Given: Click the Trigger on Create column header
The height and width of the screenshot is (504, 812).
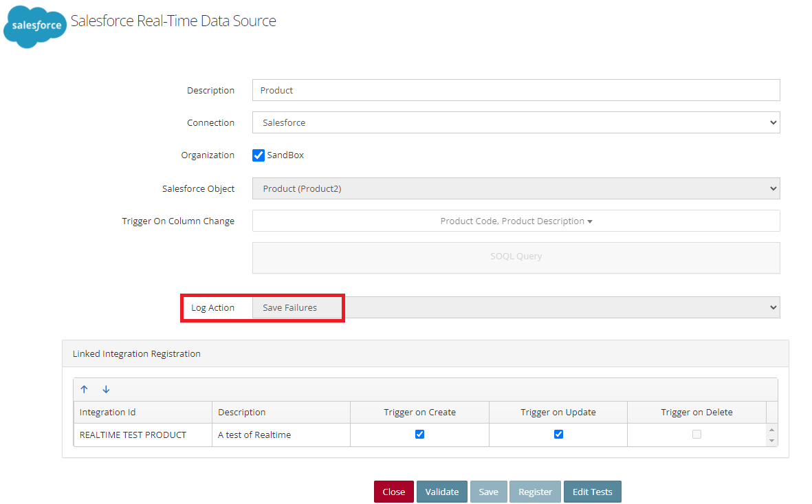Looking at the screenshot, I should 419,413.
